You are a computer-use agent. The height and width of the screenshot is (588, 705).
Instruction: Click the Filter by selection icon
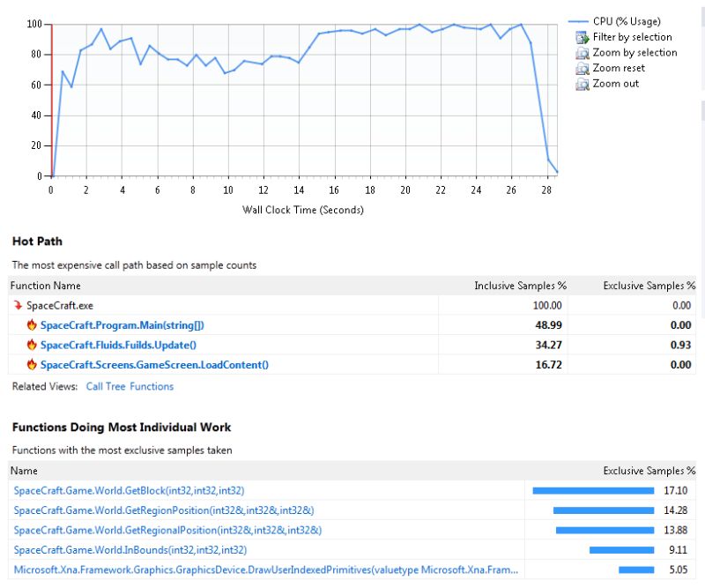(583, 37)
